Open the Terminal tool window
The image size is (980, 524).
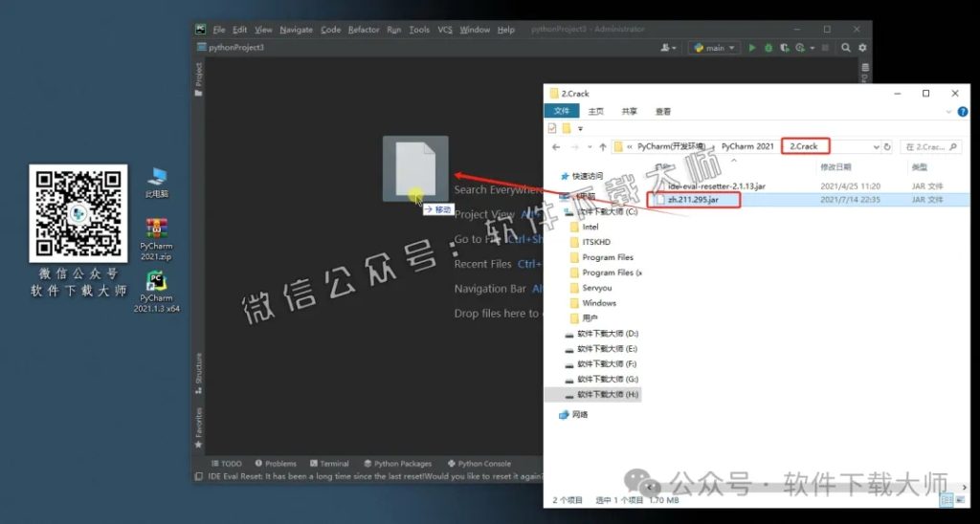(x=329, y=464)
